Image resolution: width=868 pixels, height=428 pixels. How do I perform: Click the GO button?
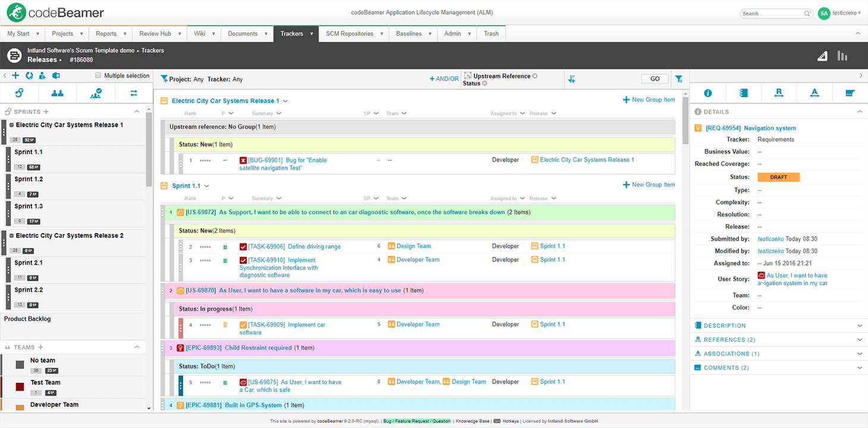(655, 79)
